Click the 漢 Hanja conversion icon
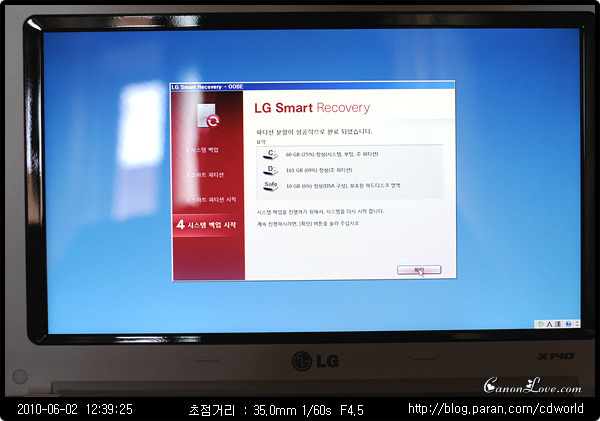600x421 pixels. [558, 324]
